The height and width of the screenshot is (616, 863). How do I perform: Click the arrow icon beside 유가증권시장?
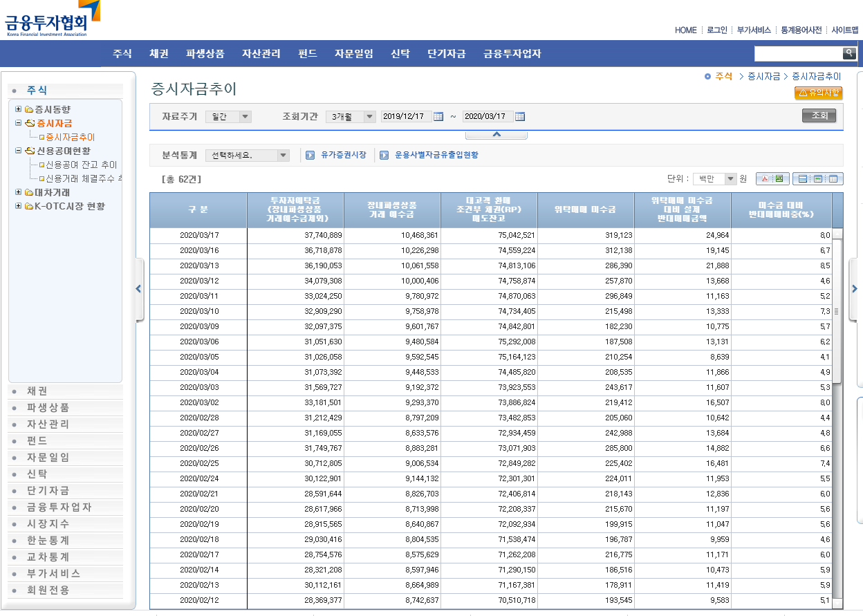tap(310, 155)
